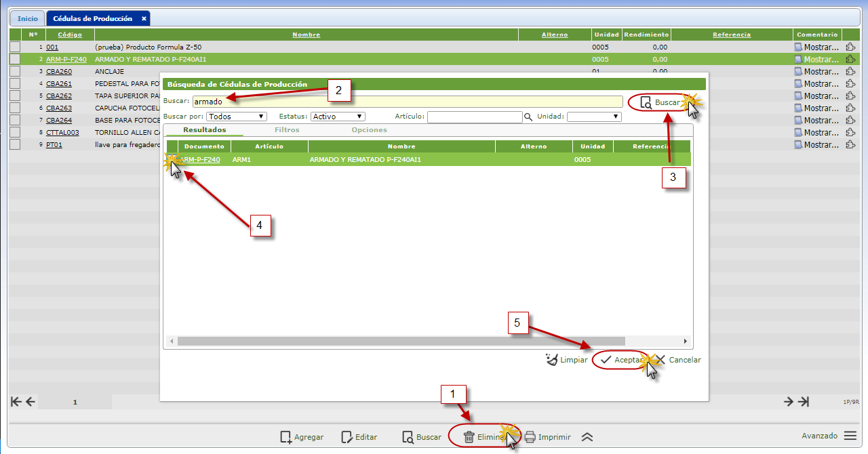Click comment icon in CBA263 row
868x454 pixels.
click(798, 108)
